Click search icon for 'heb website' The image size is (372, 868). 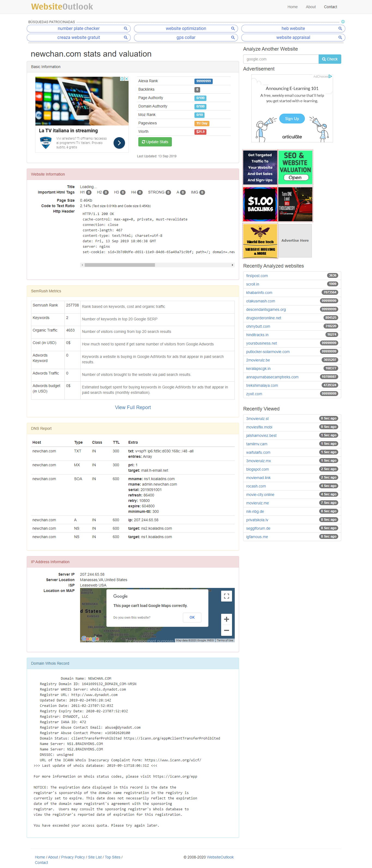click(340, 29)
